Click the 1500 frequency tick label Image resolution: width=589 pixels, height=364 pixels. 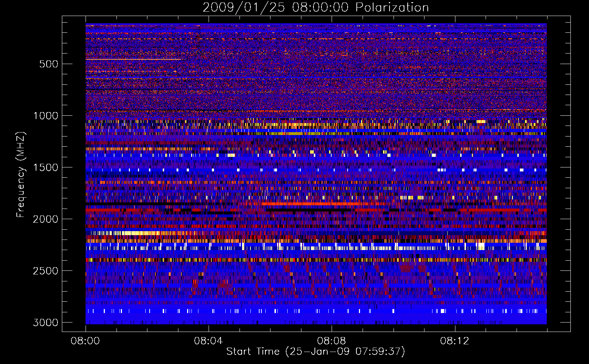(46, 167)
